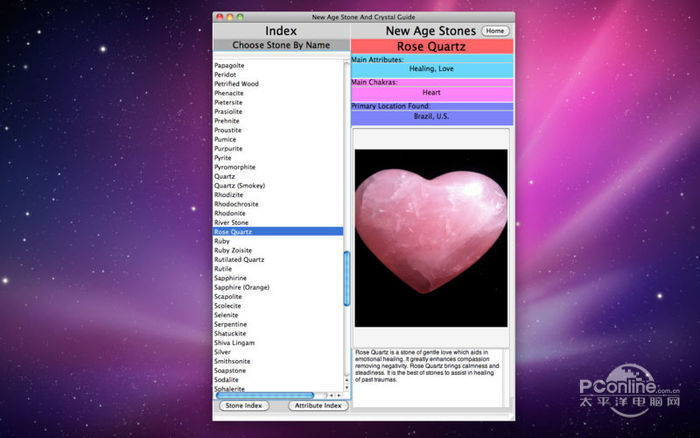Select Sapphire (Orange) from the list
700x438 pixels.
point(241,287)
